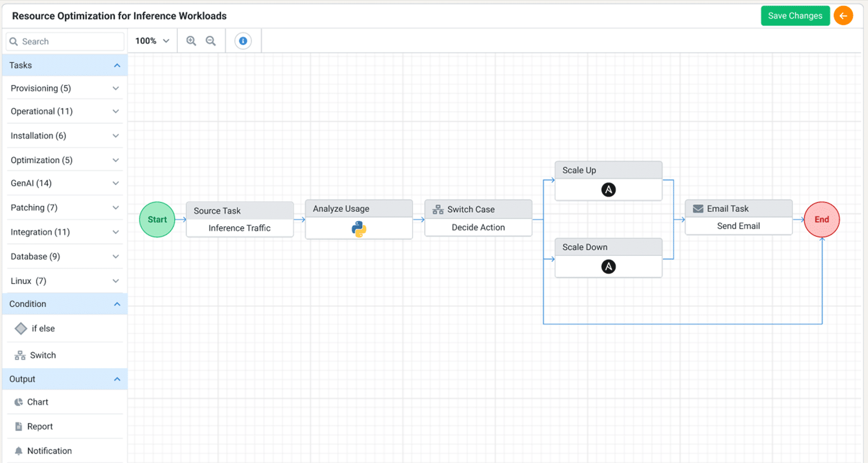
Task: Click the zoom in magnifier icon
Action: (x=191, y=41)
